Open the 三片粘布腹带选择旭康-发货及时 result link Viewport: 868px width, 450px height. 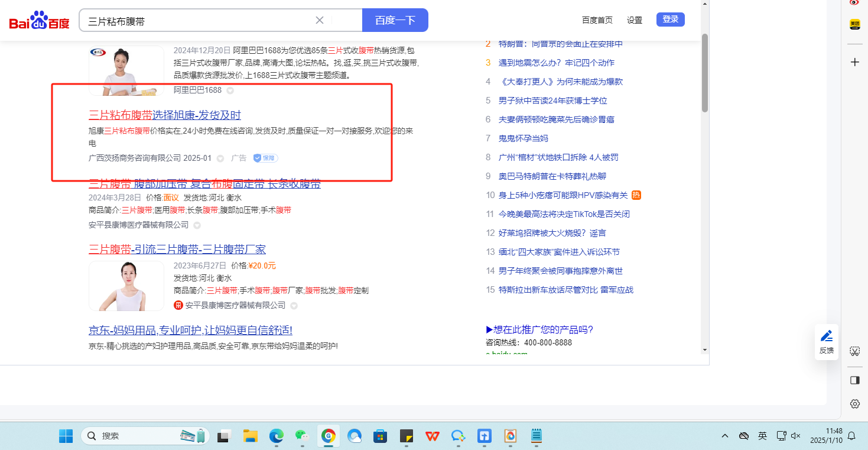pos(165,115)
